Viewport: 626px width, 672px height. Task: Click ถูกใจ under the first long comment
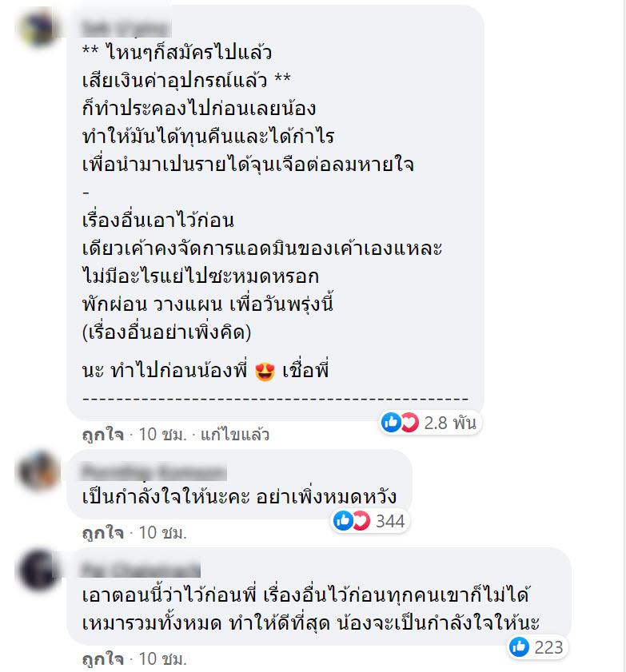tap(103, 435)
